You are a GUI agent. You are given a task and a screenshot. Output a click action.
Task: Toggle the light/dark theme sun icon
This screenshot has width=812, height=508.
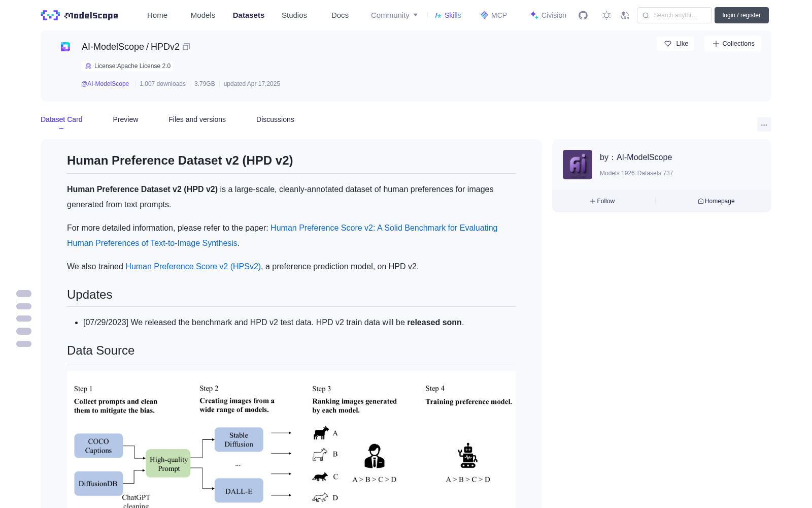tap(606, 15)
